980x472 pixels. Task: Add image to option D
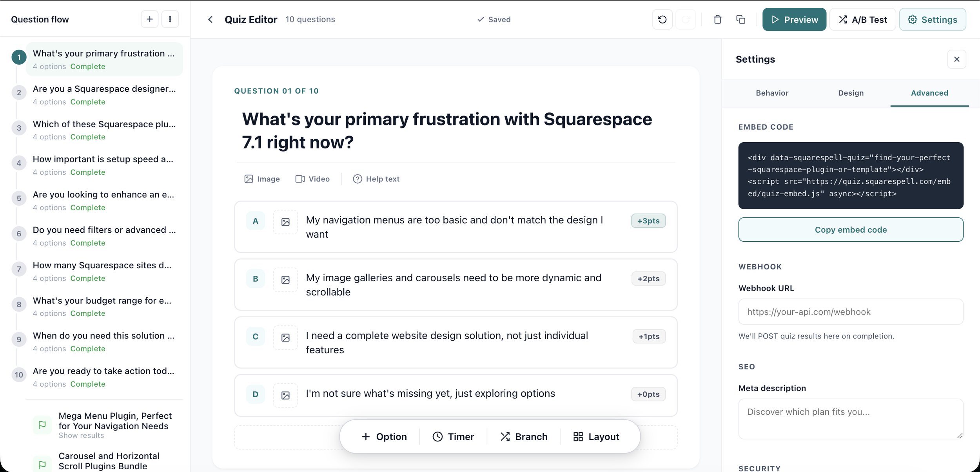285,395
